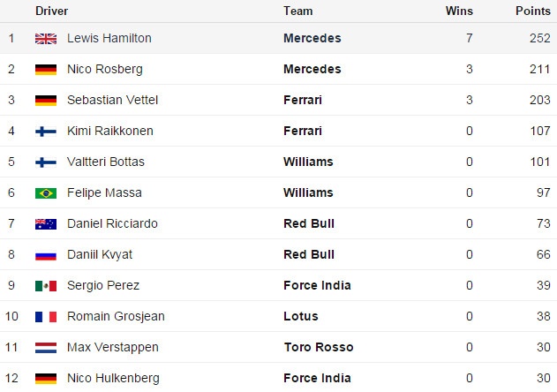Sort standings by Points column header
This screenshot has height=392, width=557.
(x=532, y=11)
